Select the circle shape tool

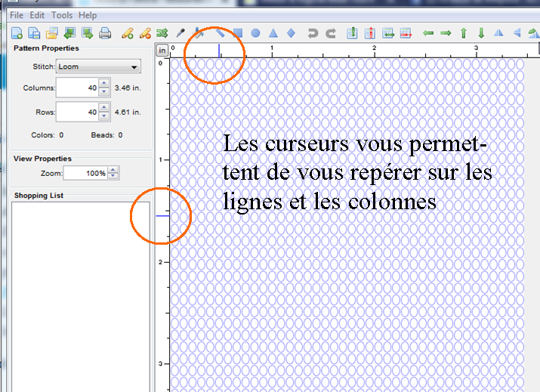click(x=255, y=32)
